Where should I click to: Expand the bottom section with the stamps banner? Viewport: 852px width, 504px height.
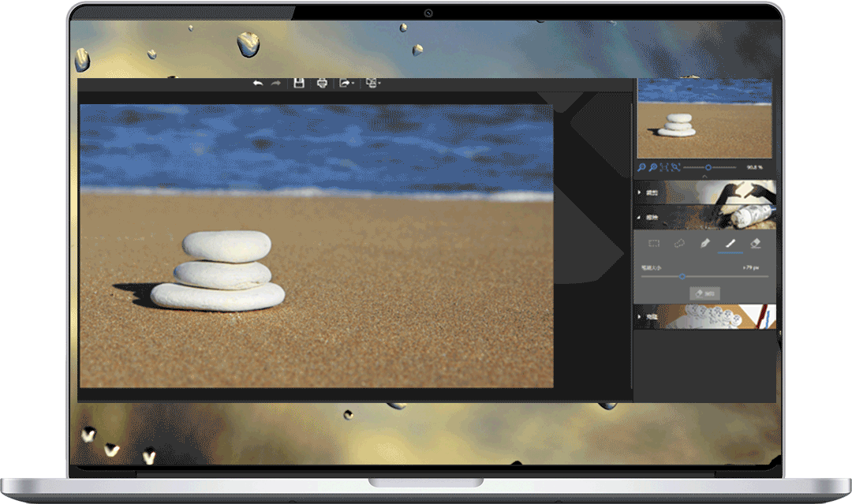pos(706,316)
